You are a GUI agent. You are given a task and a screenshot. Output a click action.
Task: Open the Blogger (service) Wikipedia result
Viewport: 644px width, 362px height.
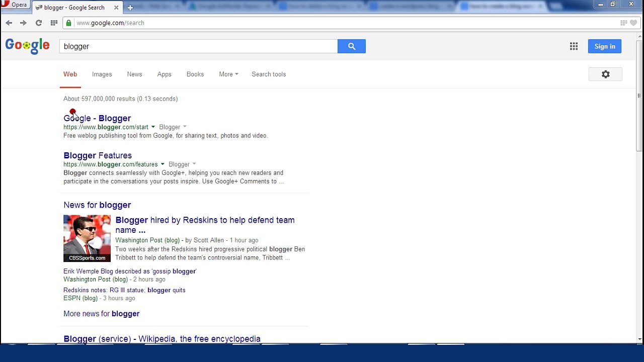click(162, 339)
